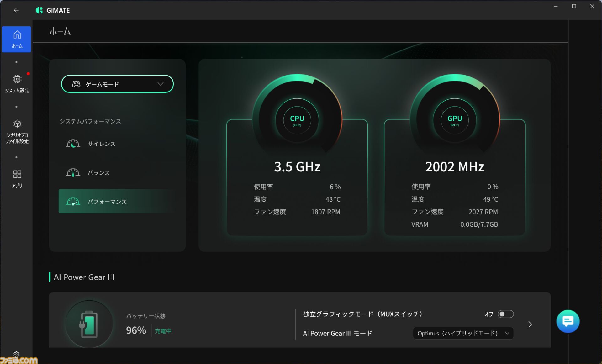This screenshot has width=602, height=364.
Task: Click the AI Power Gear III heading
Action: pyautogui.click(x=84, y=277)
